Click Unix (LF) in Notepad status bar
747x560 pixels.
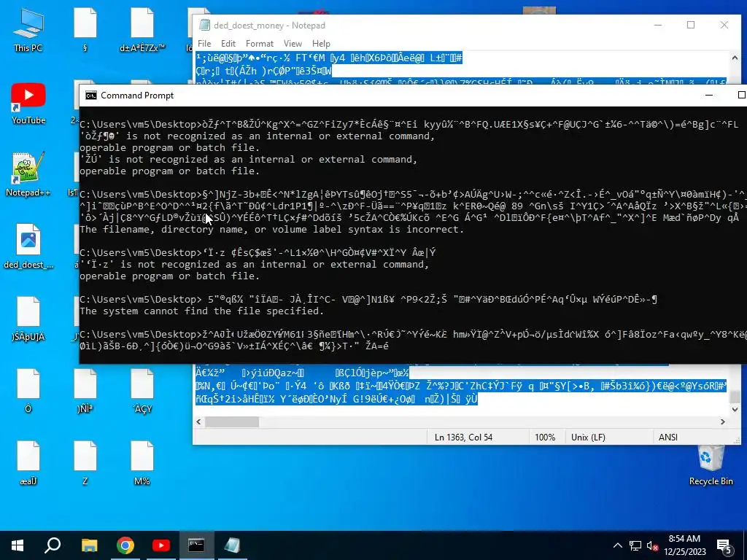(589, 437)
